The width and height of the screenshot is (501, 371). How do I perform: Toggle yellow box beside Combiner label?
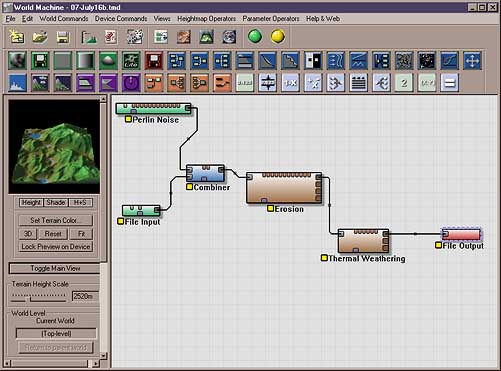click(x=189, y=187)
